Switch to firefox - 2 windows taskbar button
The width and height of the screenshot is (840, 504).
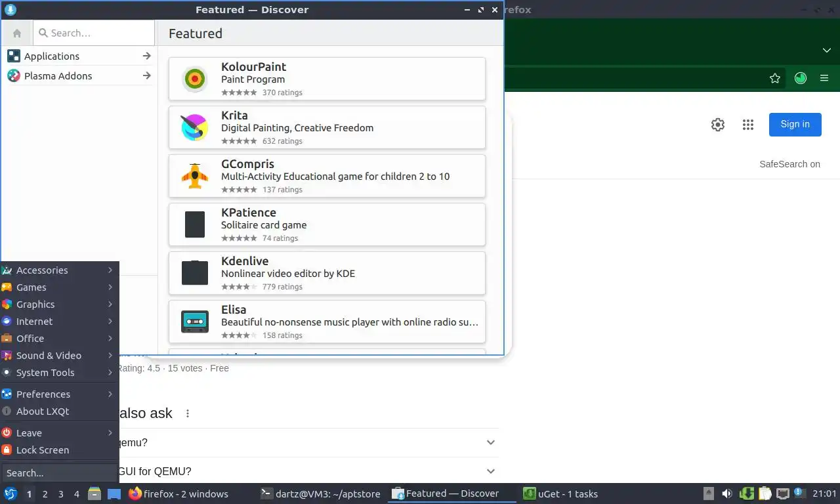189,494
